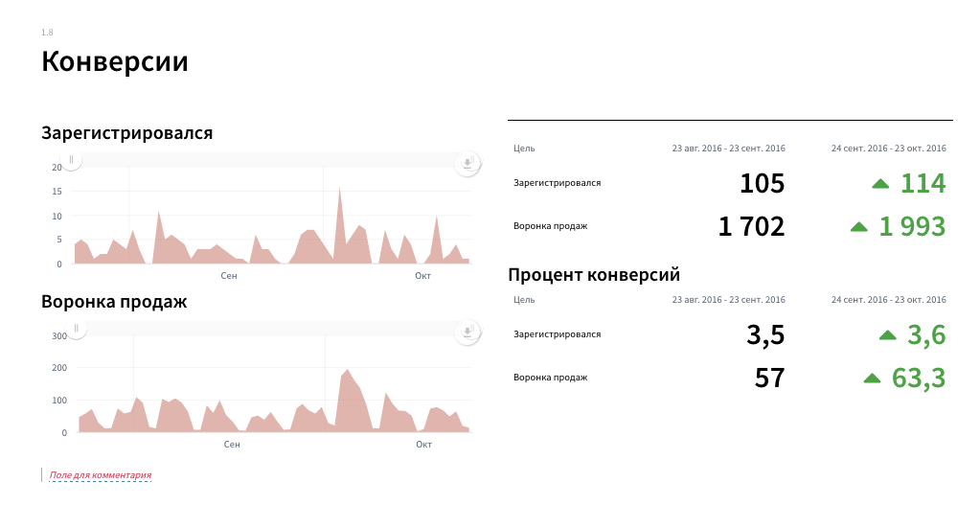Click the Цель header under Процент конверсий
980x528 pixels.
click(524, 300)
